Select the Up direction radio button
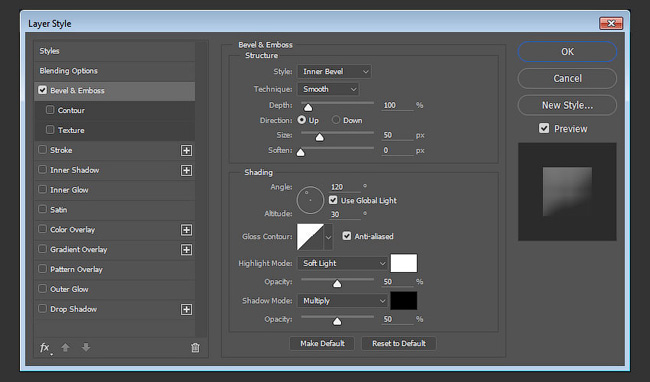The width and height of the screenshot is (650, 382). [x=302, y=120]
